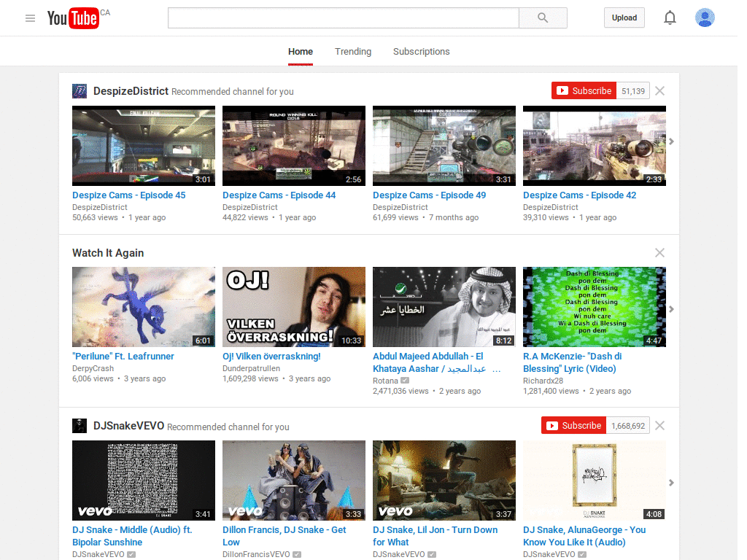Click the Upload button
The width and height of the screenshot is (747, 560).
tap(624, 18)
